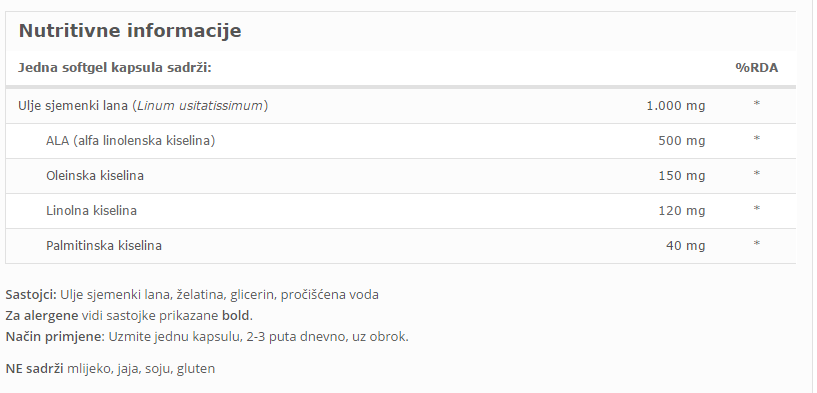Select the 500 mg amount
Image resolution: width=817 pixels, height=393 pixels.
(x=682, y=141)
